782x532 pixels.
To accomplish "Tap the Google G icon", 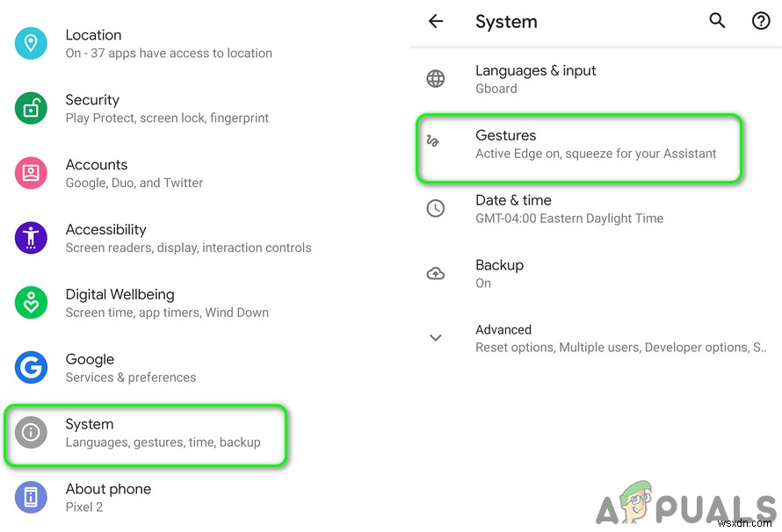I will tap(31, 368).
